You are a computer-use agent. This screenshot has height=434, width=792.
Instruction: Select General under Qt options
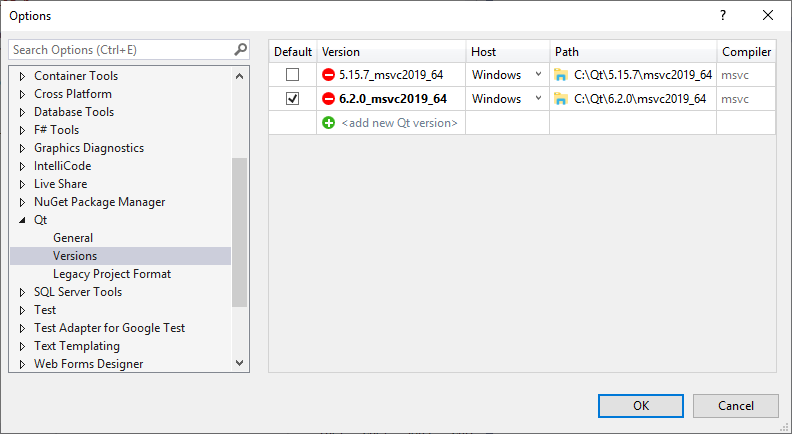73,238
